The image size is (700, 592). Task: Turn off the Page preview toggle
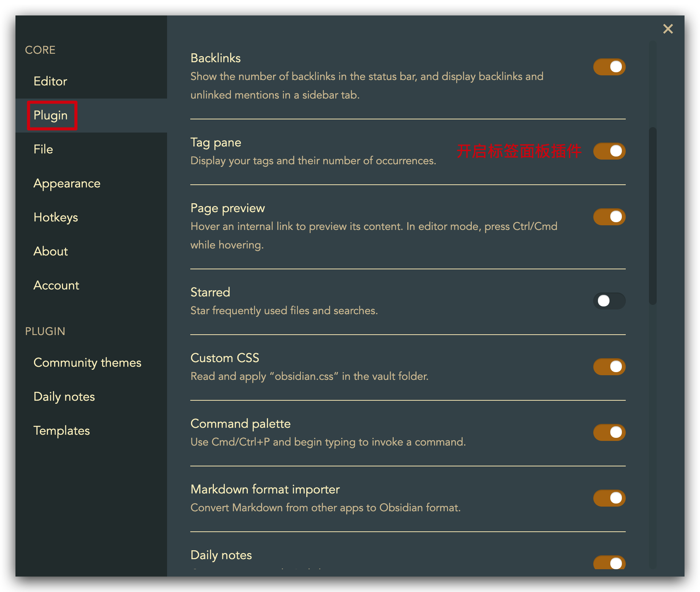coord(610,217)
